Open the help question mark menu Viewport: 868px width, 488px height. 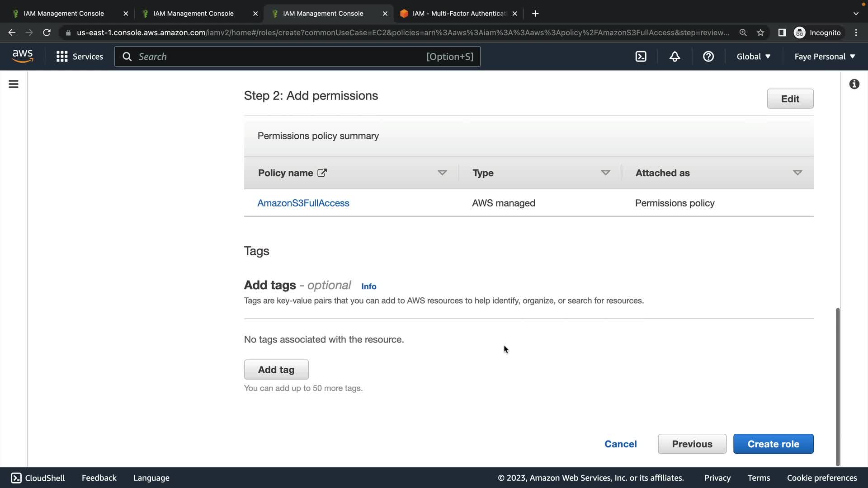coord(708,56)
